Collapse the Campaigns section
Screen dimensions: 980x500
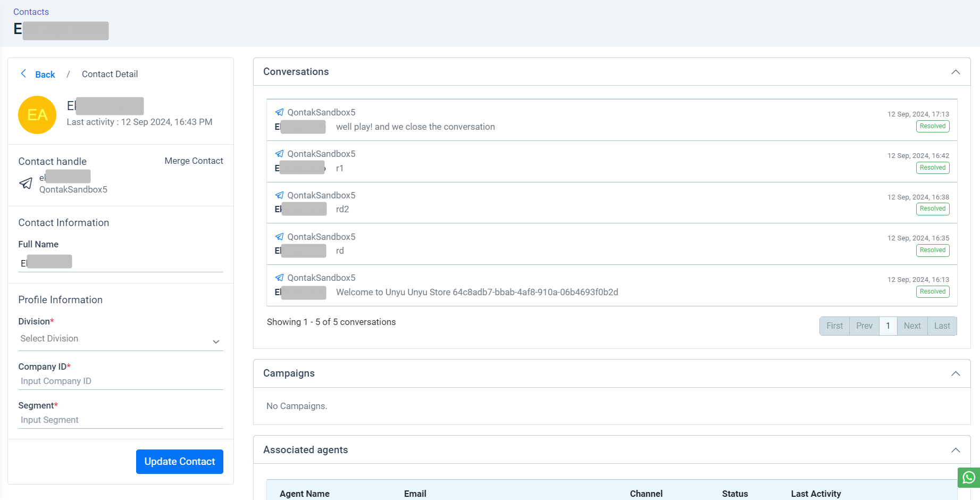tap(955, 373)
